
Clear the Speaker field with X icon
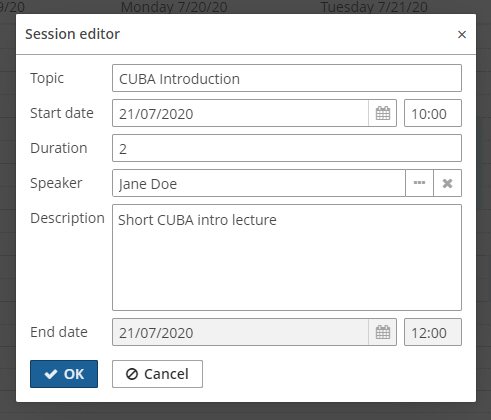pyautogui.click(x=447, y=183)
